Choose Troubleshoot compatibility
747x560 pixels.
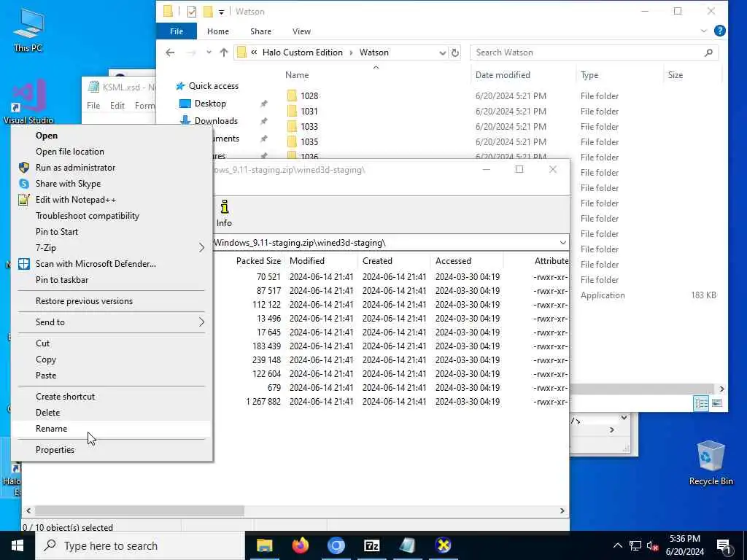(x=88, y=216)
